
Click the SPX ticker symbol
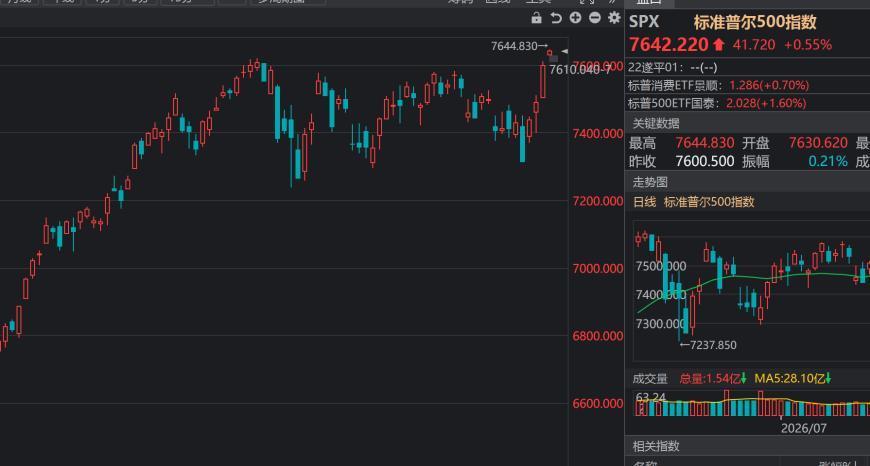[x=644, y=22]
